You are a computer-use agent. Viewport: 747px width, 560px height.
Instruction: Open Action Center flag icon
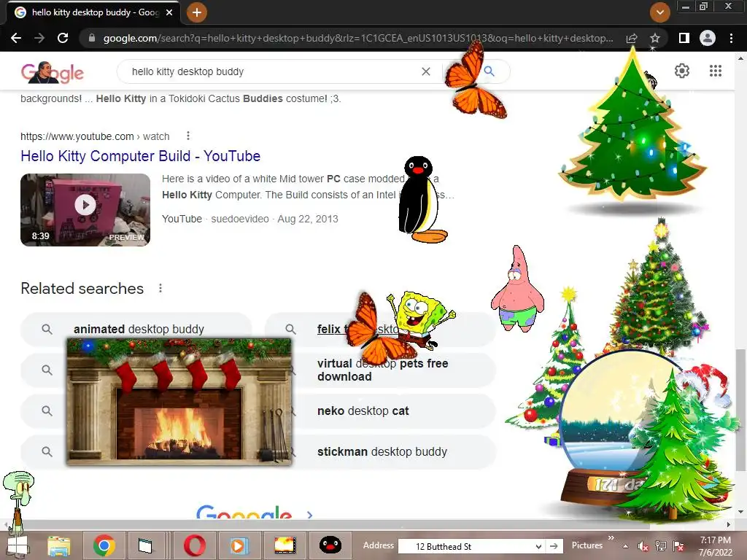[678, 546]
